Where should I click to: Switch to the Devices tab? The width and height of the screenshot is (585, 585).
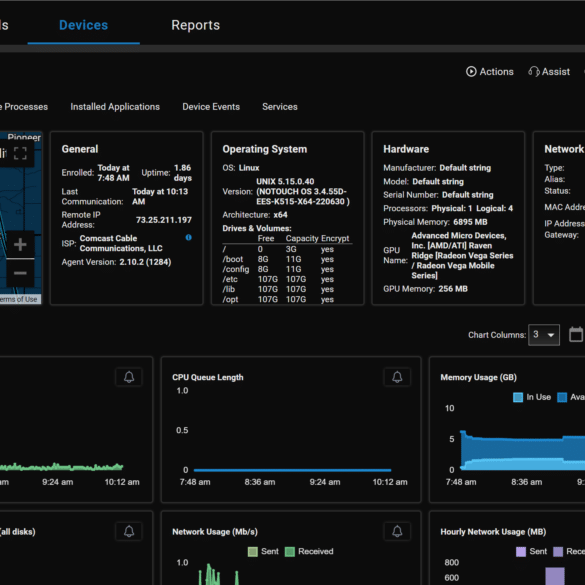click(84, 25)
